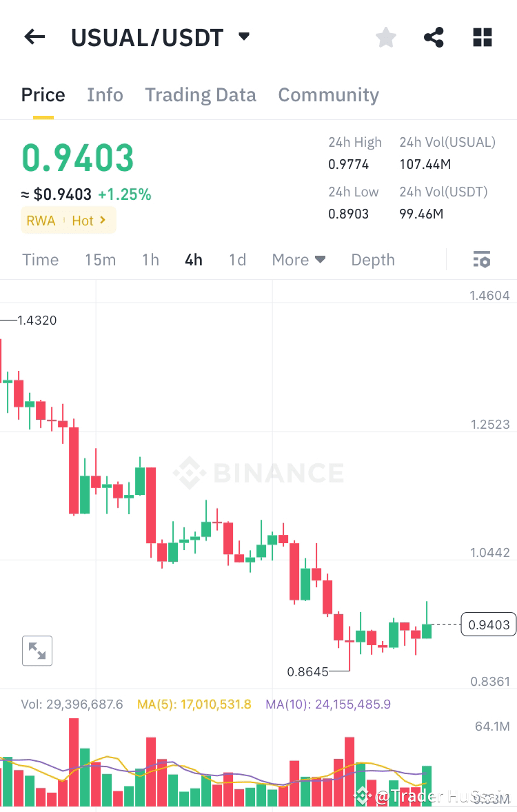517x812 pixels.
Task: Expand chart to fullscreen with the arrows icon
Action: tap(37, 650)
